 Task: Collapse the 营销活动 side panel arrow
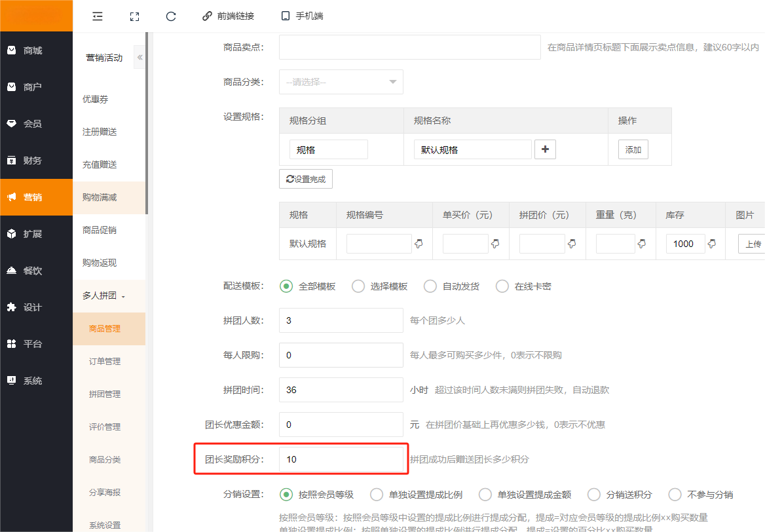[x=140, y=58]
